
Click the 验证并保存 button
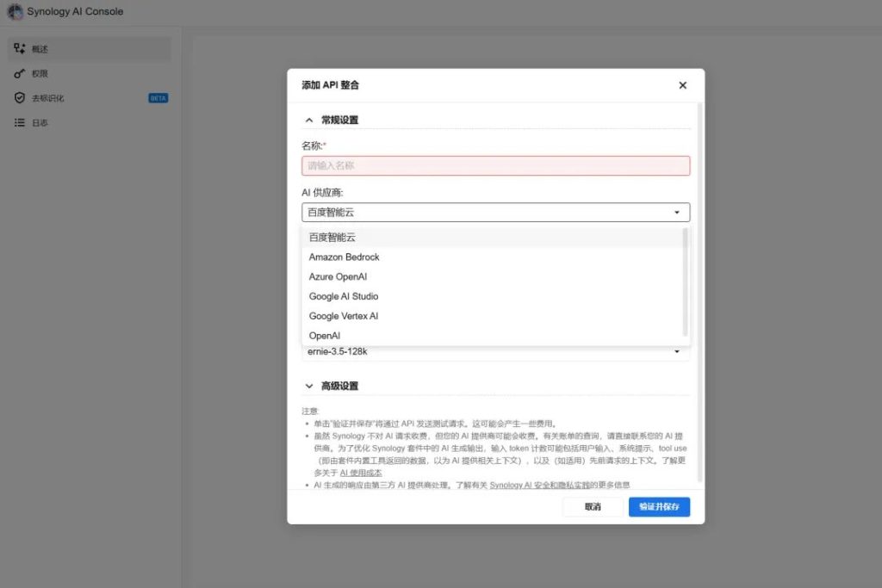[659, 507]
